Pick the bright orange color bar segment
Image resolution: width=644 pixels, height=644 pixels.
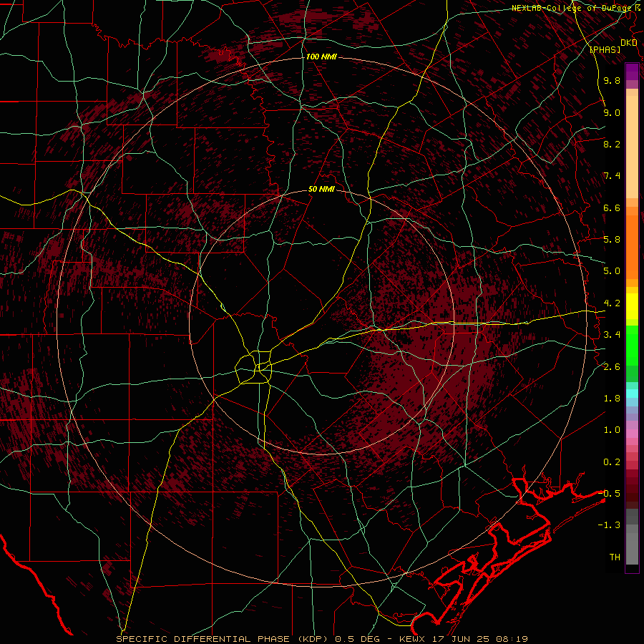(632, 246)
